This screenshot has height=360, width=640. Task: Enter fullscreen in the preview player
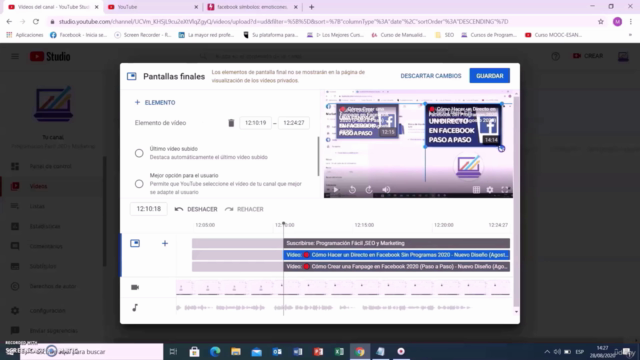[x=505, y=189]
